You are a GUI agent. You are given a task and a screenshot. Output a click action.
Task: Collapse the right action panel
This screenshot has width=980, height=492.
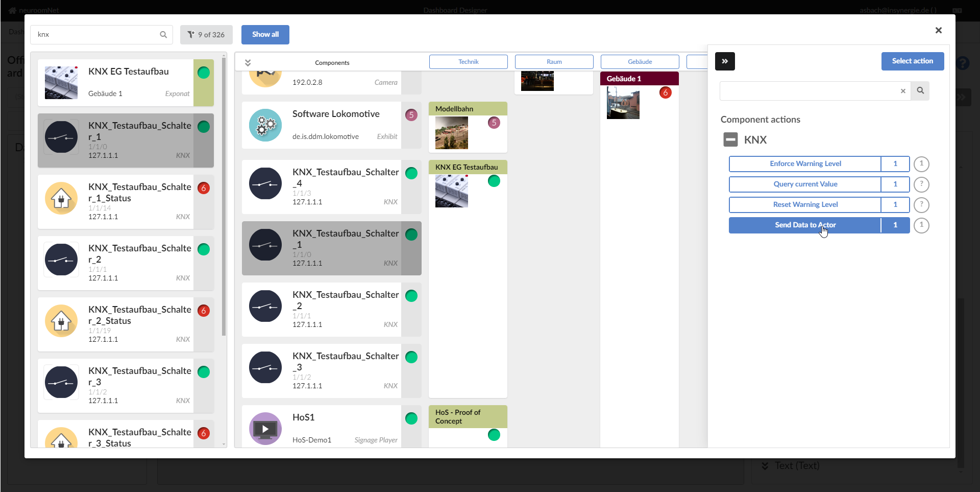coord(725,61)
